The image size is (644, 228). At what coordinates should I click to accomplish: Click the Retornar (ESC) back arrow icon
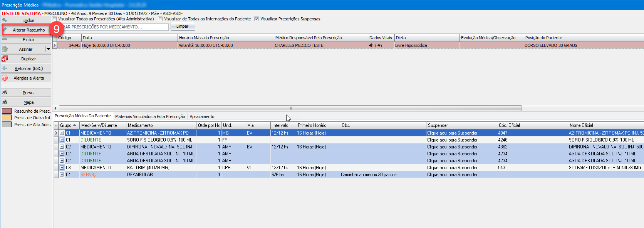coord(5,68)
